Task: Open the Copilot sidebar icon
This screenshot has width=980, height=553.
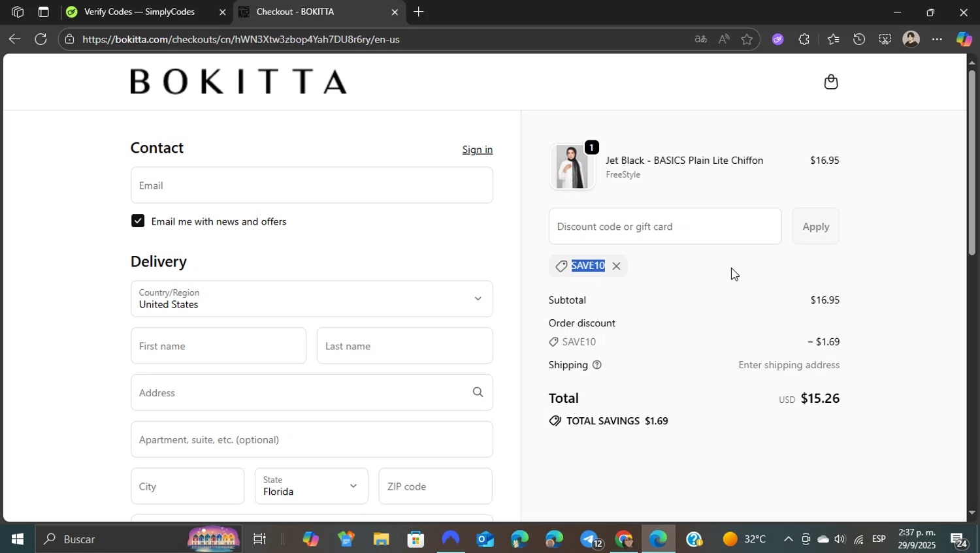Action: coord(964,39)
